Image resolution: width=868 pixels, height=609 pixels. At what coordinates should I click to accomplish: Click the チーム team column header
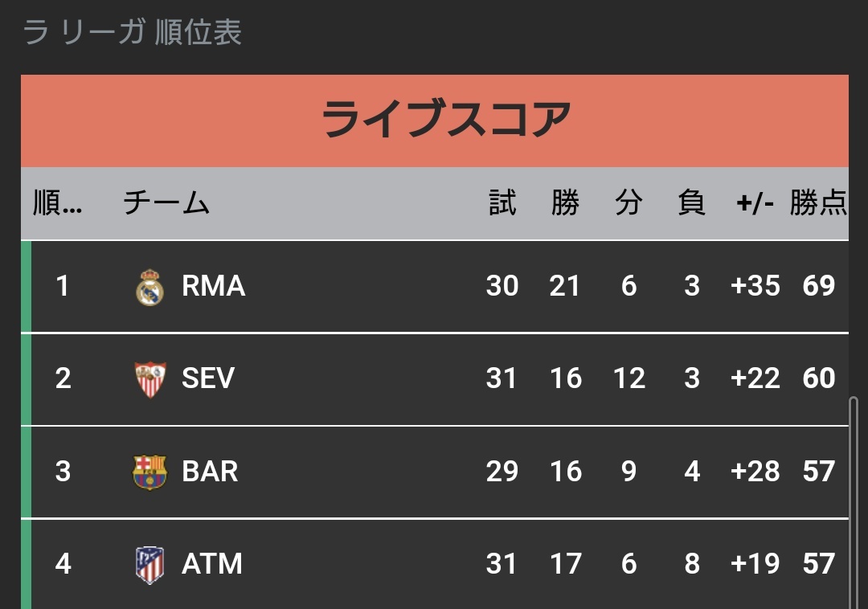point(166,202)
